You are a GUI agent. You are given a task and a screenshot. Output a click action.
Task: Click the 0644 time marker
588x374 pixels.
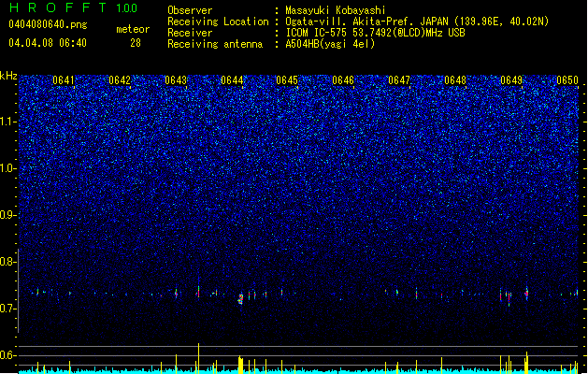pyautogui.click(x=232, y=80)
